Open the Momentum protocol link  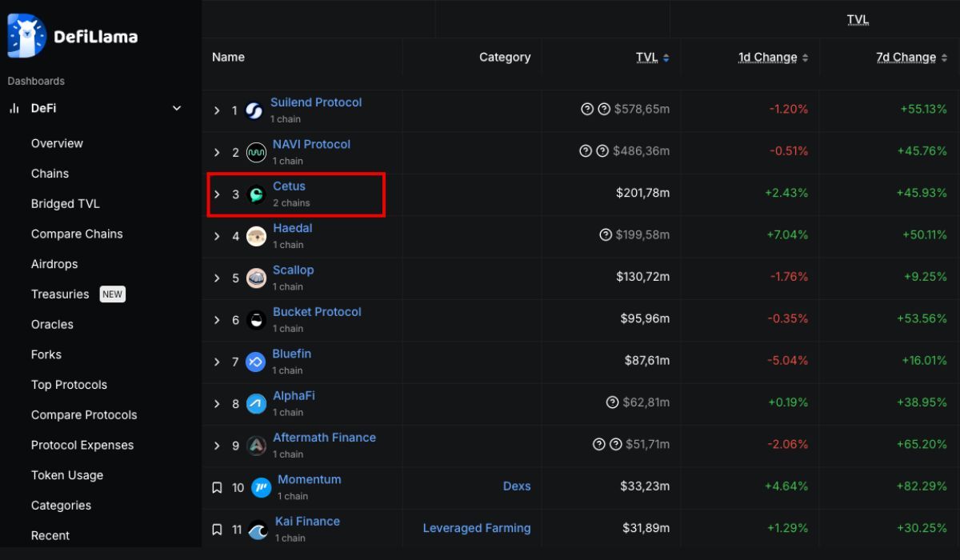(x=310, y=479)
